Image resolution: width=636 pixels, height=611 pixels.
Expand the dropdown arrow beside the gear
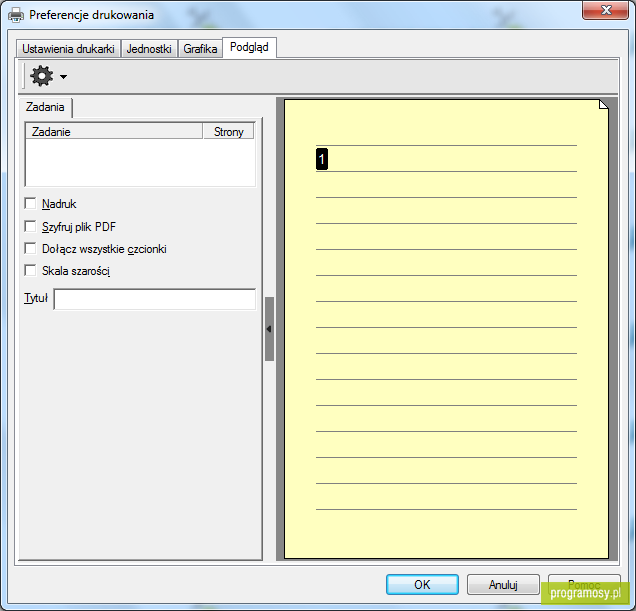63,76
